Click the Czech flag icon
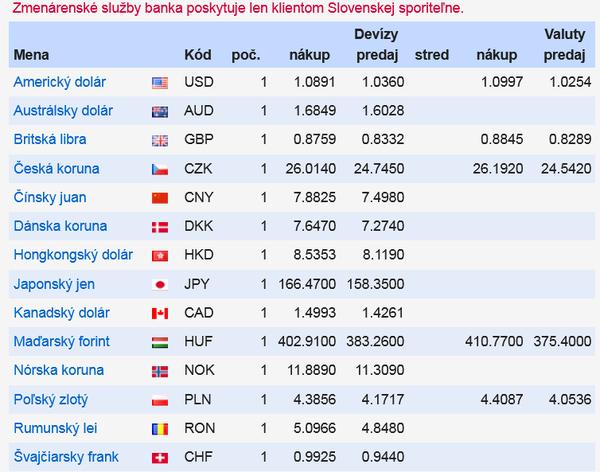 [159, 169]
